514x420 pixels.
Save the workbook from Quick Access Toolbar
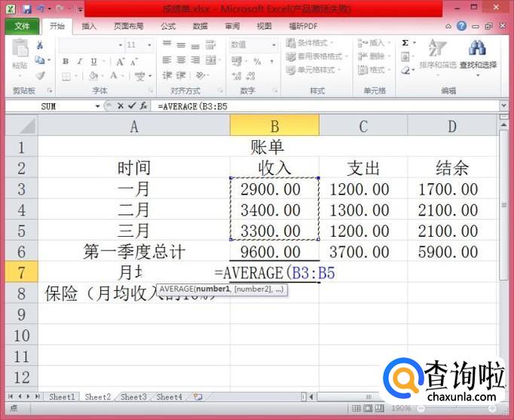pyautogui.click(x=27, y=9)
